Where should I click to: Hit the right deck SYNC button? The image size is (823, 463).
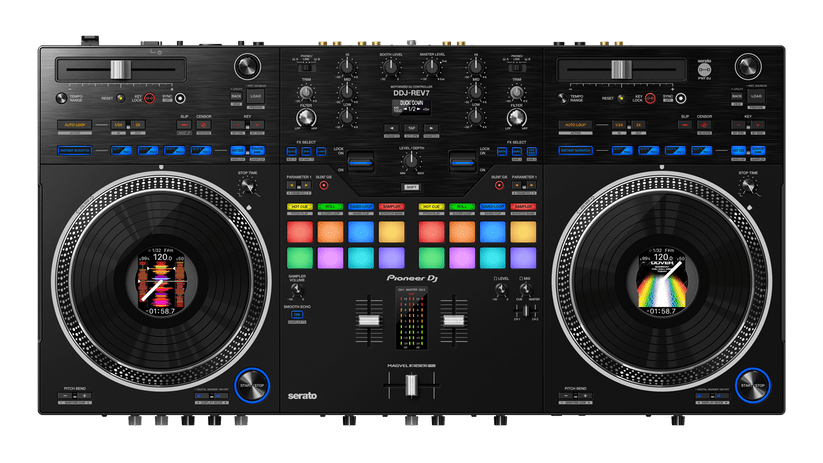pyautogui.click(x=681, y=98)
